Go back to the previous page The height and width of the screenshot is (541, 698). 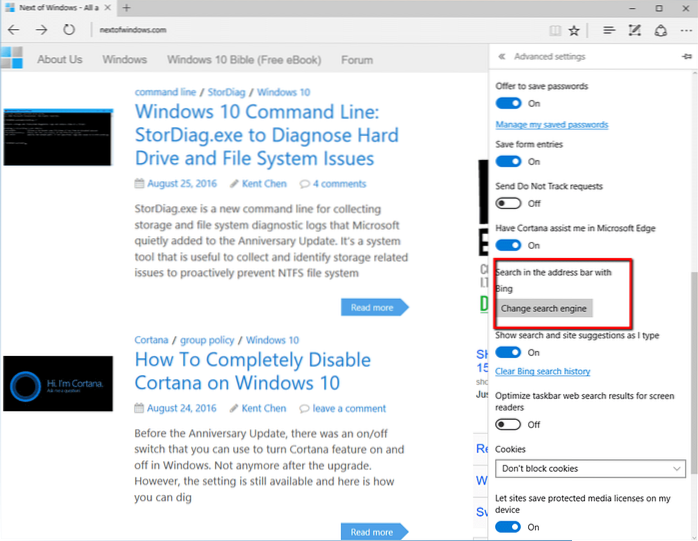pos(14,30)
